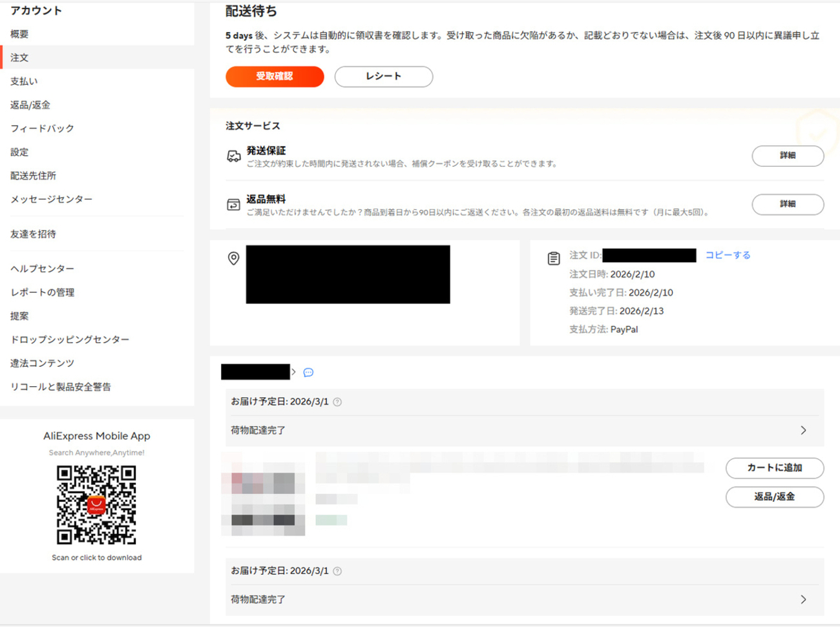This screenshot has width=840, height=627.
Task: Click コピーする to copy order ID
Action: (728, 255)
